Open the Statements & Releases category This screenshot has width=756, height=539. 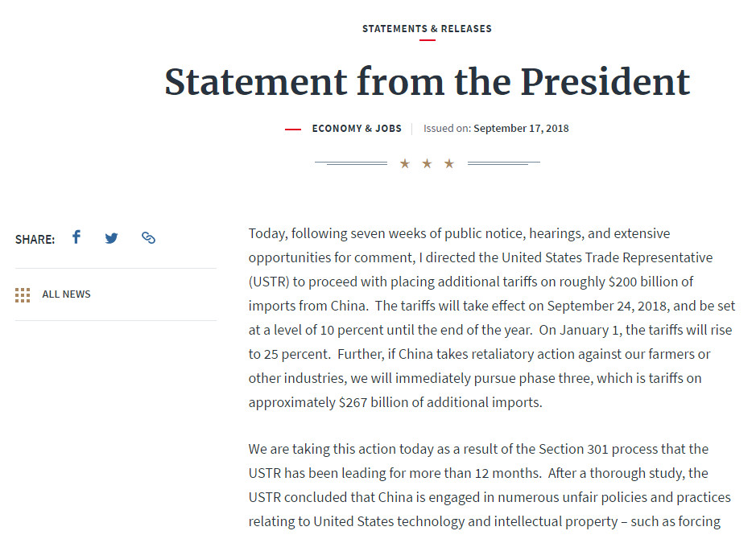tap(427, 29)
